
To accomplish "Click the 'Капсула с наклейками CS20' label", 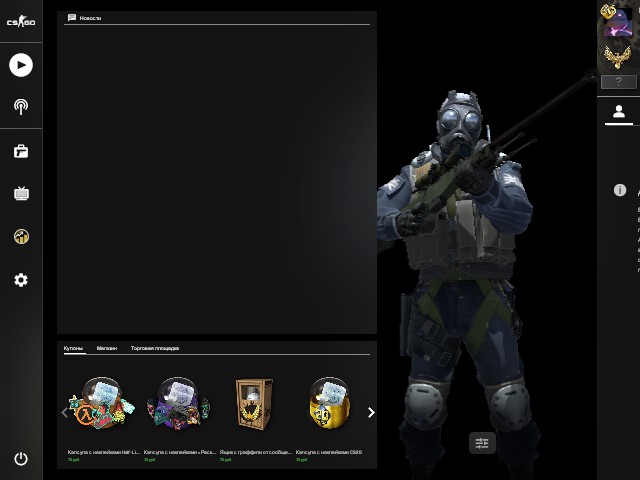I will (x=329, y=452).
